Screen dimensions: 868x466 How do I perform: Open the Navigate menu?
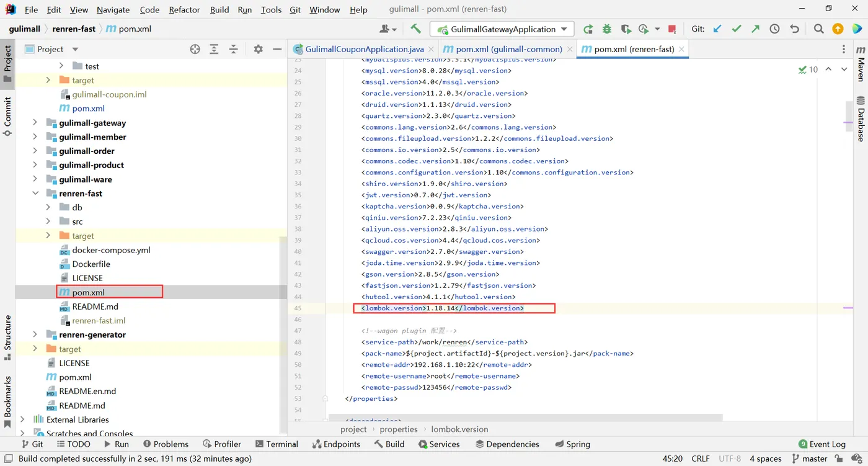pyautogui.click(x=113, y=9)
